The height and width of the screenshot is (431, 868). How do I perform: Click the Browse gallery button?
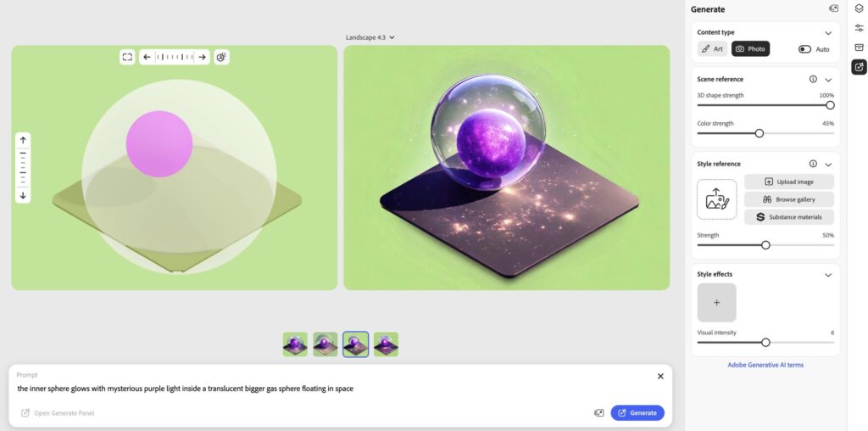[789, 199]
